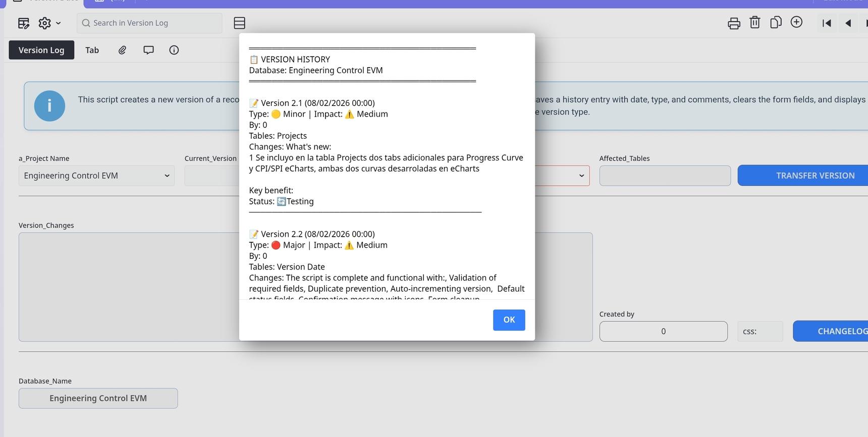The width and height of the screenshot is (868, 437).
Task: Click the 'Status: Testing' line
Action: tap(282, 201)
